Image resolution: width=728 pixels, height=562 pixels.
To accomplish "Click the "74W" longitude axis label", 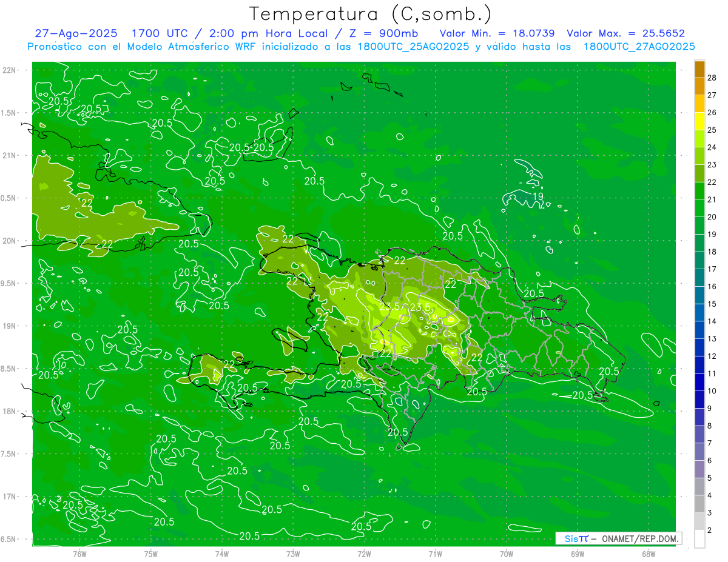I will [222, 554].
